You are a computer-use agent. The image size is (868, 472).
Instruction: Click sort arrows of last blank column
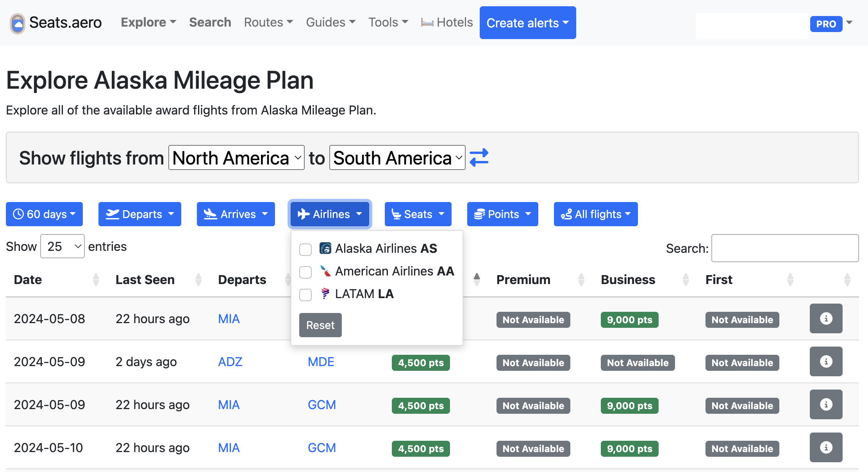coord(847,280)
